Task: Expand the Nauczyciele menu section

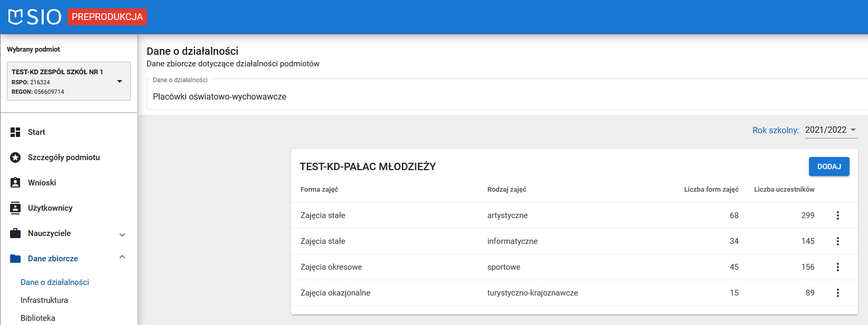Action: click(122, 234)
